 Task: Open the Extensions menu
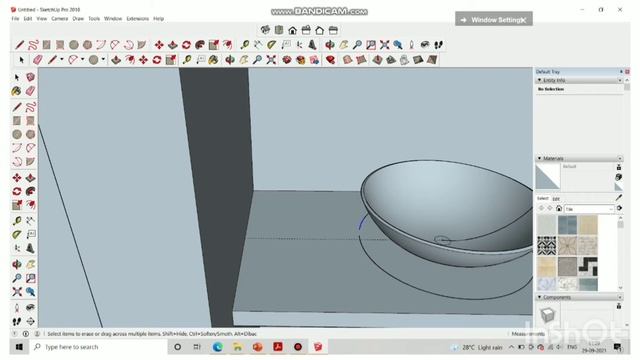(138, 19)
